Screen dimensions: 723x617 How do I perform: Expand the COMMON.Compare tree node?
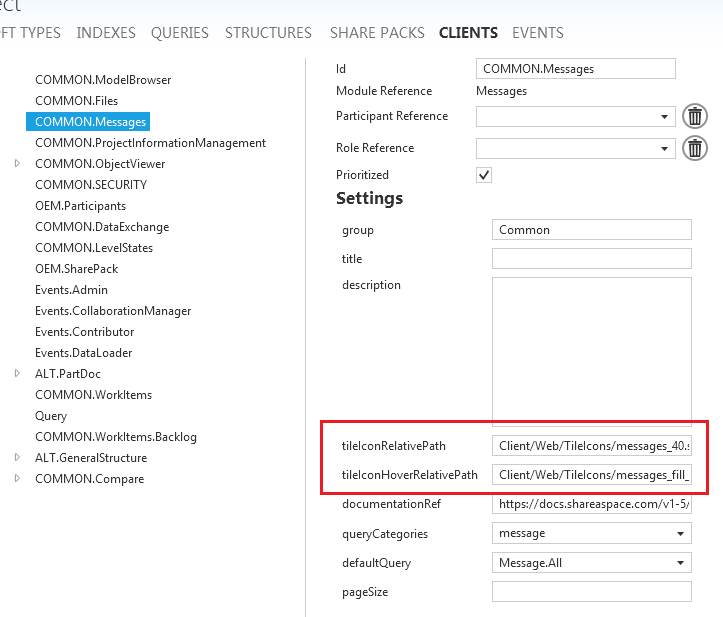pos(18,478)
